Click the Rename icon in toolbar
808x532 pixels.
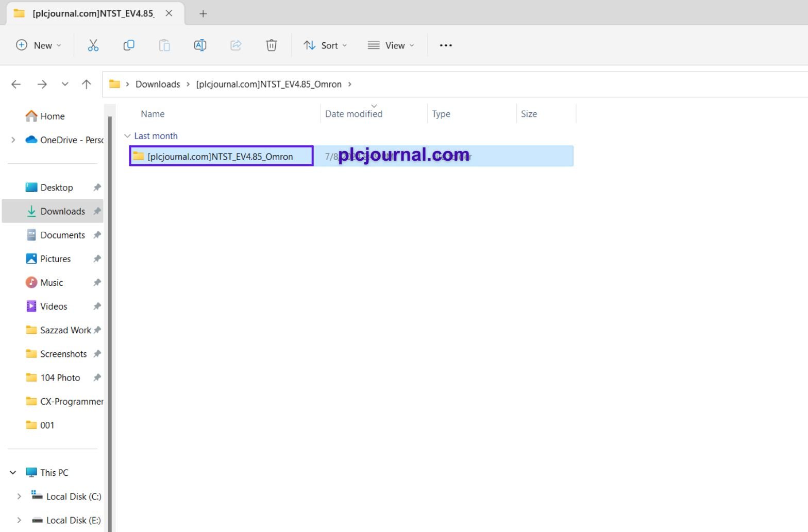pos(200,45)
